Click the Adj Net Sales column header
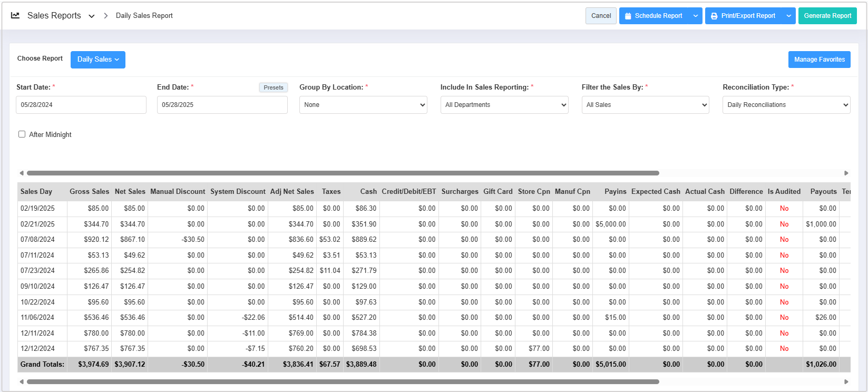The image size is (868, 392). (292, 192)
